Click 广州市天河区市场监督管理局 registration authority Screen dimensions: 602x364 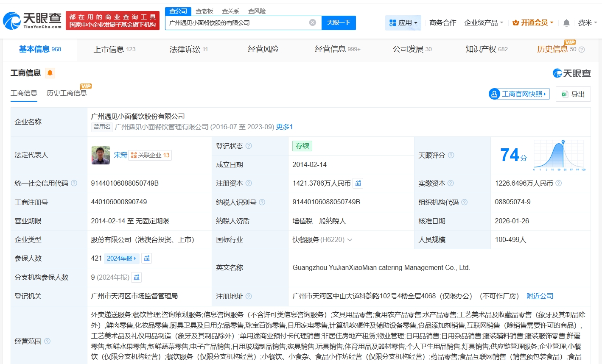(x=134, y=296)
